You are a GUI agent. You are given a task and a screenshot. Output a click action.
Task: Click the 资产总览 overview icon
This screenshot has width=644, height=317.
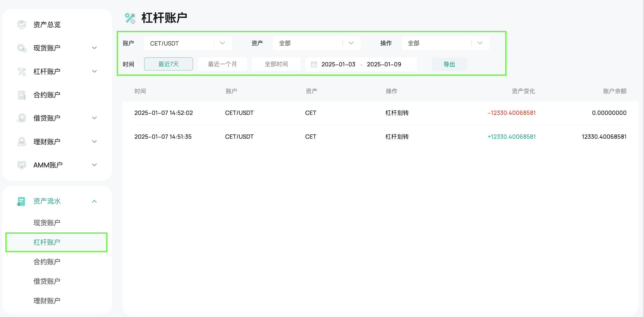(22, 25)
